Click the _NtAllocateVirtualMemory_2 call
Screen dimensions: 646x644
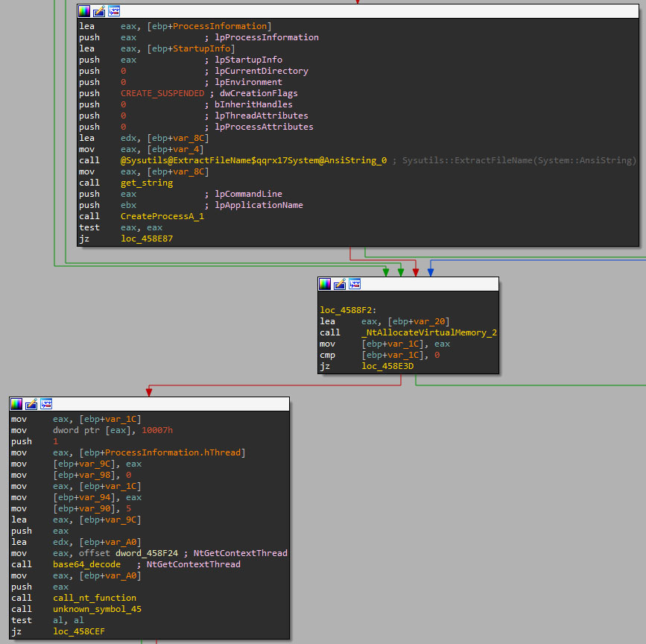(428, 332)
